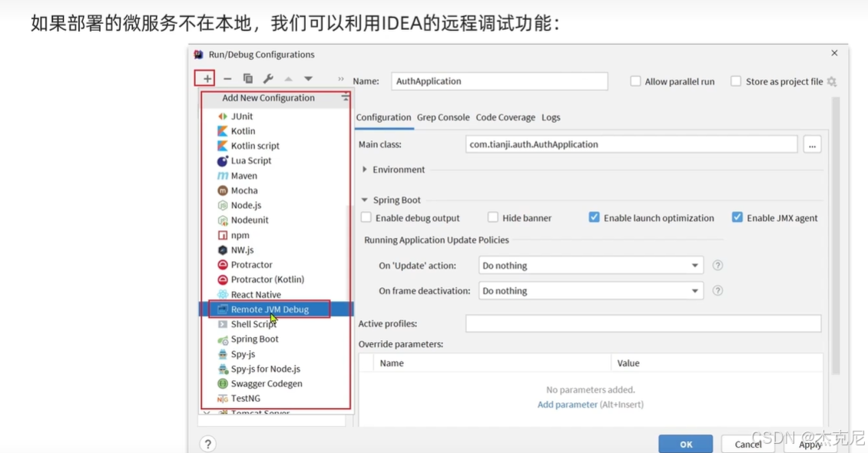Click the Shell Script icon

click(223, 324)
